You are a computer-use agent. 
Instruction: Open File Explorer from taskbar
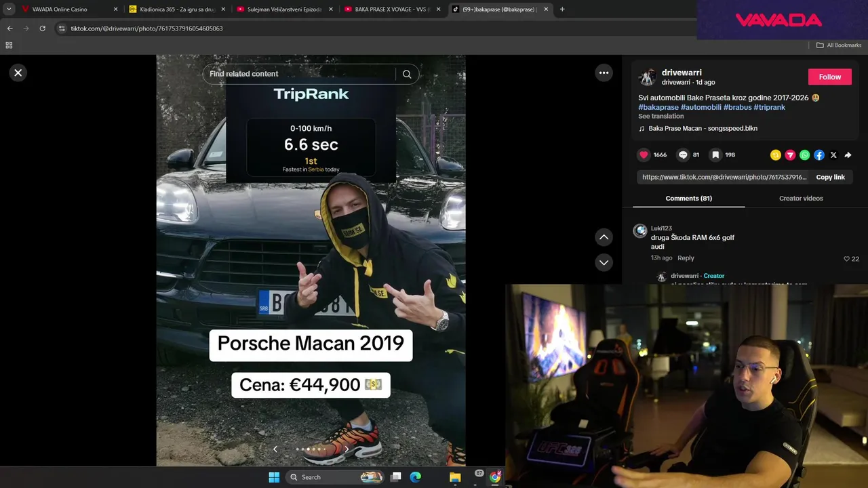click(455, 477)
